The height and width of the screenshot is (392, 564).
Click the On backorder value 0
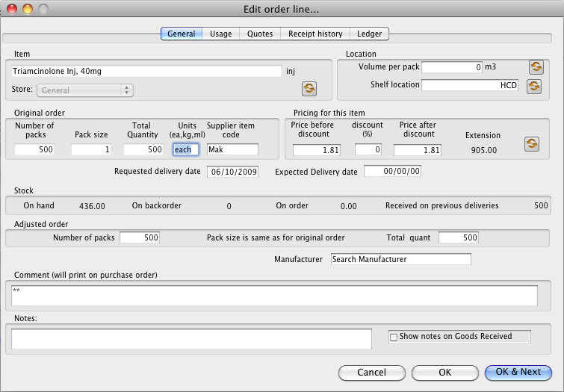click(229, 206)
